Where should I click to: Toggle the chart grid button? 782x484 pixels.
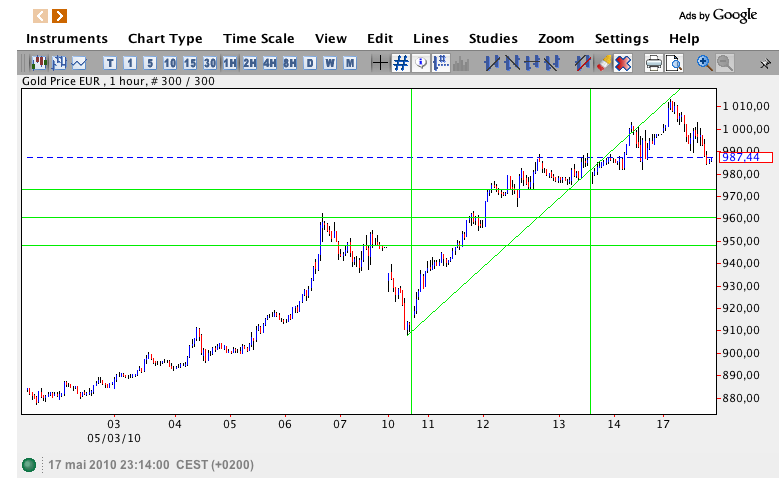400,63
